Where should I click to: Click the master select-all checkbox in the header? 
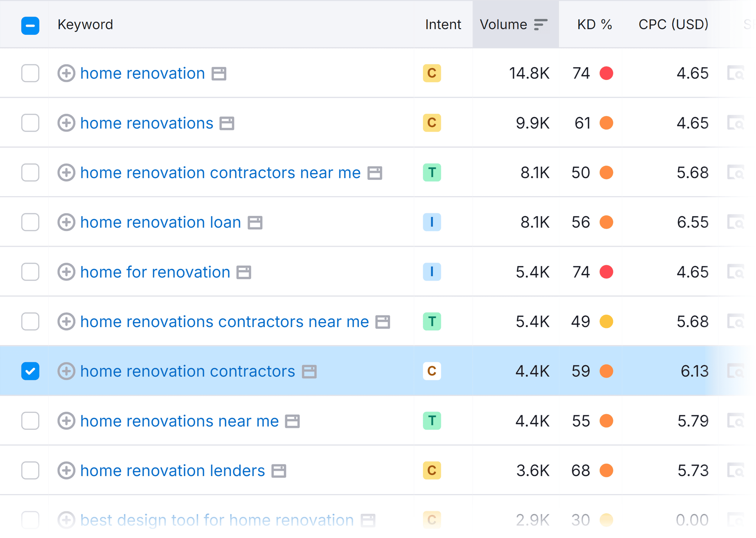coord(30,25)
